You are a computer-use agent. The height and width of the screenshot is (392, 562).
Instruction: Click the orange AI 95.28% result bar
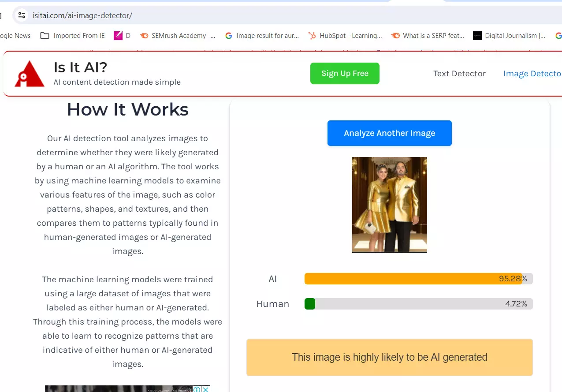pyautogui.click(x=413, y=279)
